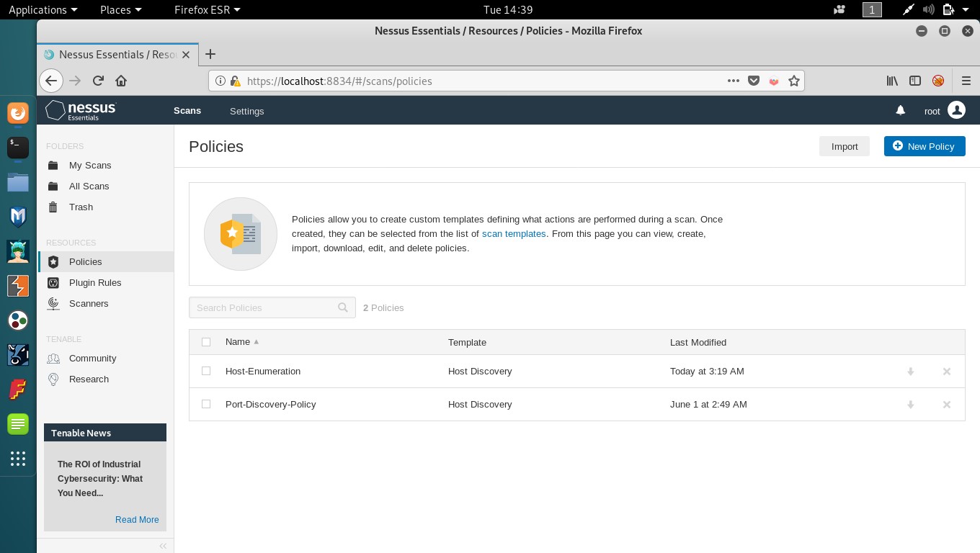980x553 pixels.
Task: Open the Firefox library view
Action: [x=892, y=81]
